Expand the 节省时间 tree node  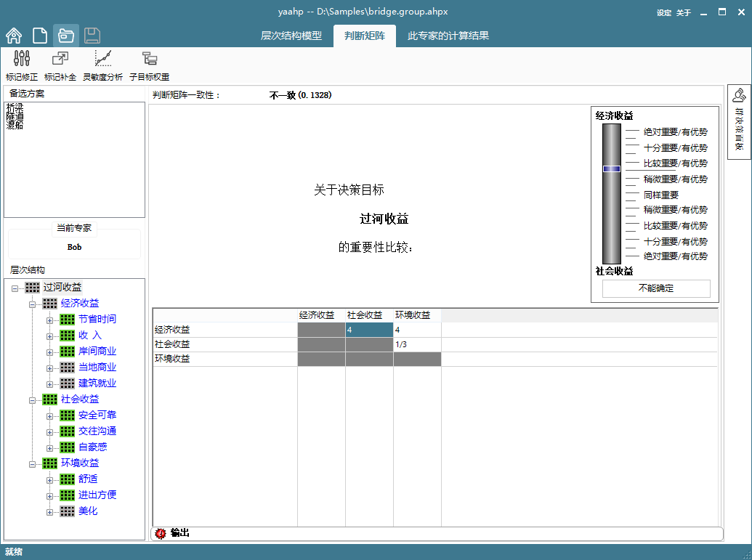click(49, 320)
